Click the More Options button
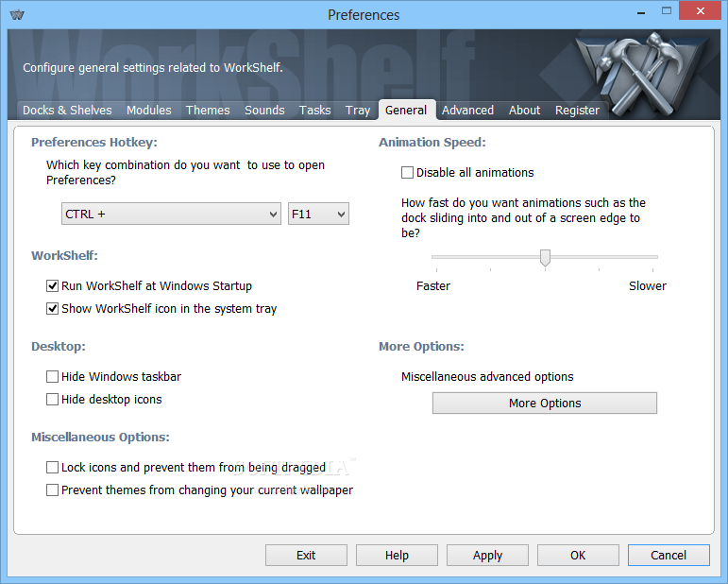Screen dimensions: 728x584 pyautogui.click(x=545, y=403)
